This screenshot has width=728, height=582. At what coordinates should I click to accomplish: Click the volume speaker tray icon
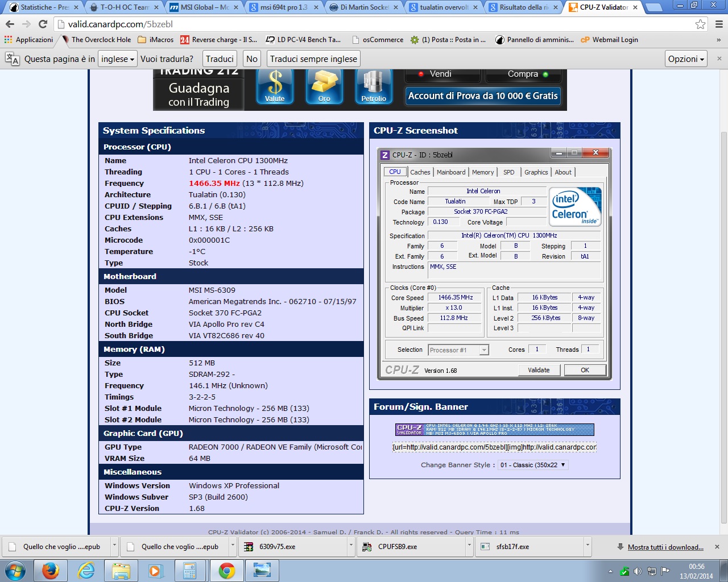coord(638,571)
